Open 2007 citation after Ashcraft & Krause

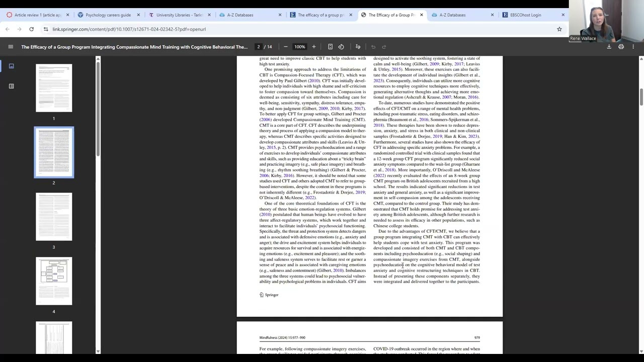(446, 97)
